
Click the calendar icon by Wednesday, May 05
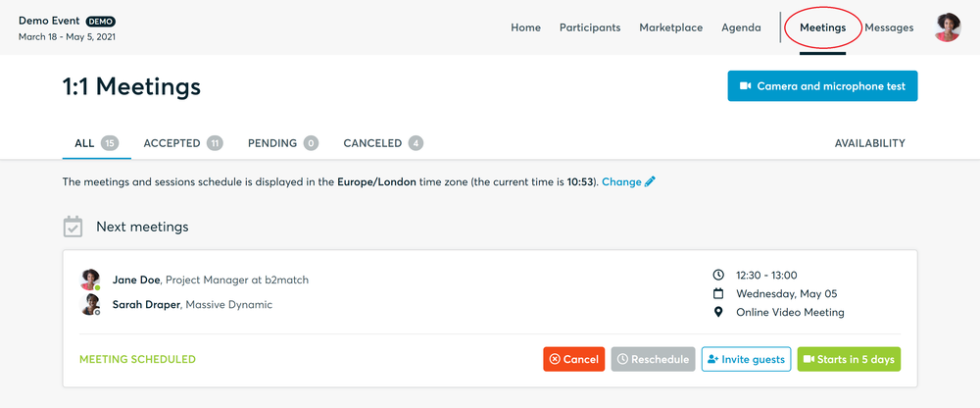pos(718,293)
